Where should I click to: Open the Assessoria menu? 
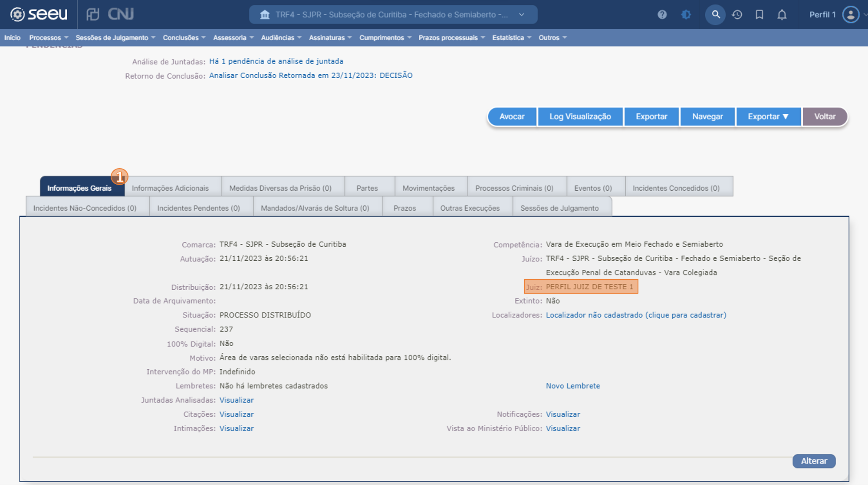233,38
